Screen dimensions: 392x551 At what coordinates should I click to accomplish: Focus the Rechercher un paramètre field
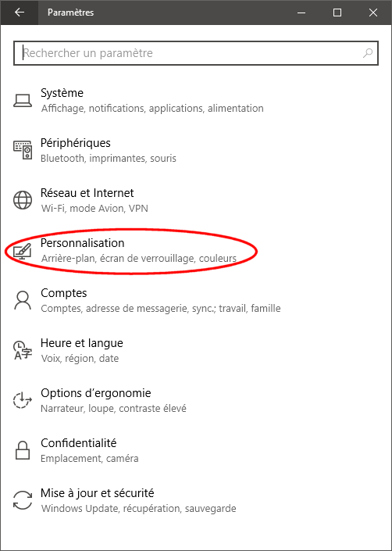[196, 53]
